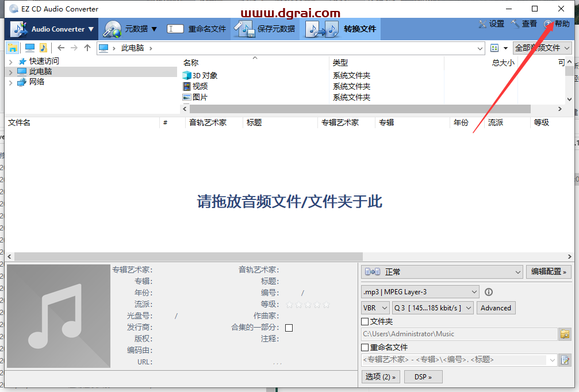Click the 选项 (2) button
The width and height of the screenshot is (579, 392).
tap(380, 377)
